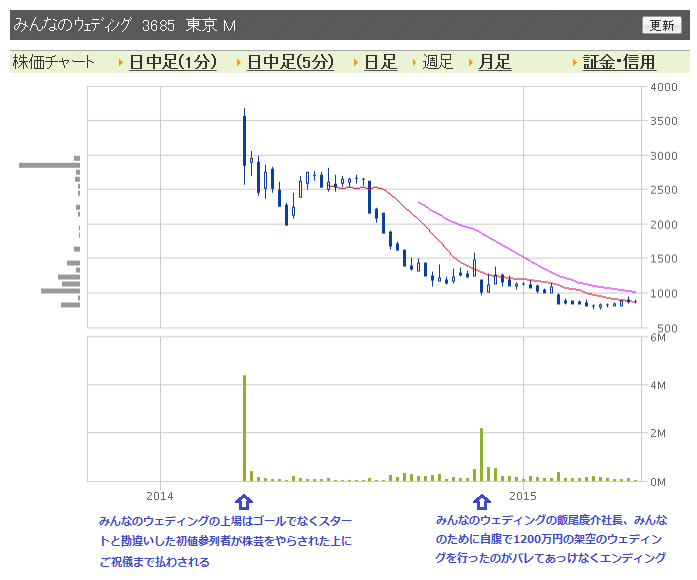
Task: Click the 4000 price axis label
Action: pos(664,87)
